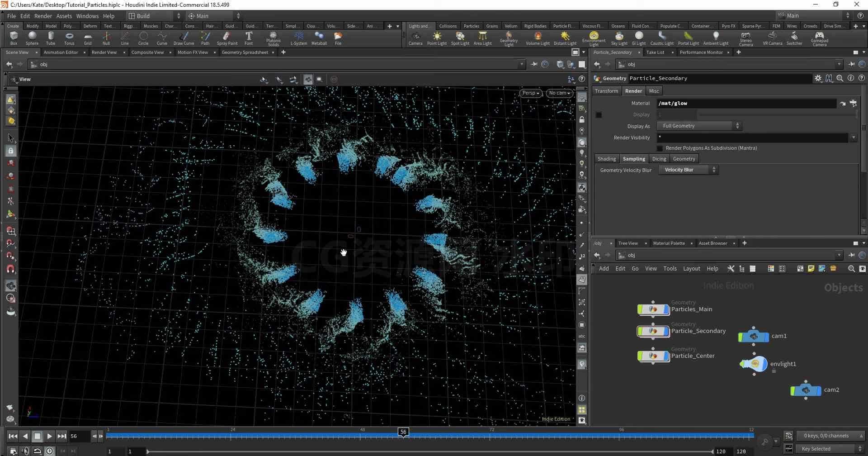
Task: Open the Persp viewport menu
Action: [531, 93]
